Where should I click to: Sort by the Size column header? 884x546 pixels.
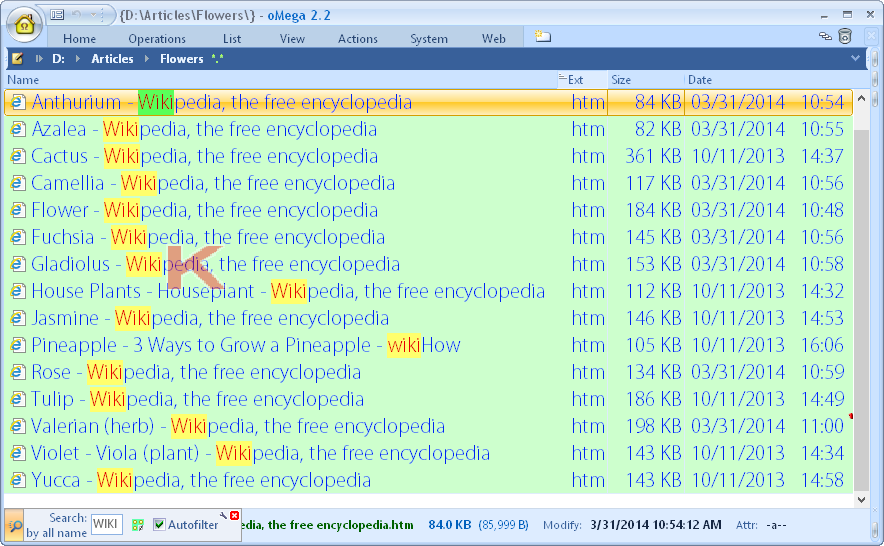(646, 80)
